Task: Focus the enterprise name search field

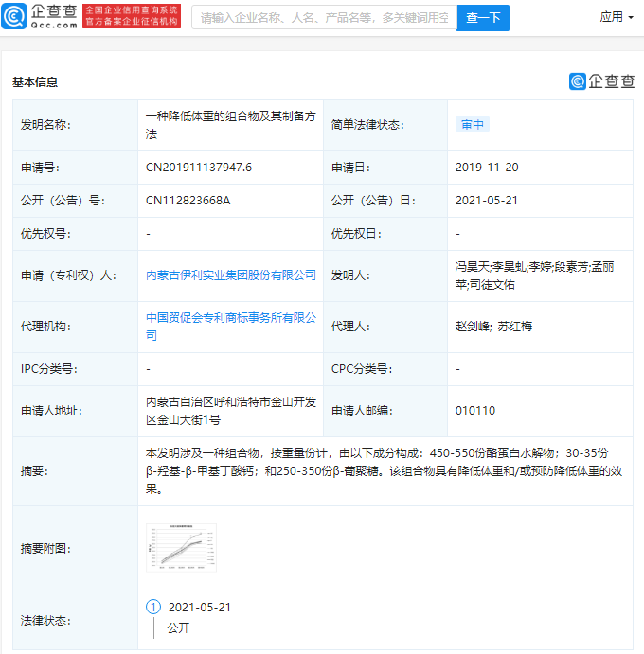Action: click(x=324, y=18)
